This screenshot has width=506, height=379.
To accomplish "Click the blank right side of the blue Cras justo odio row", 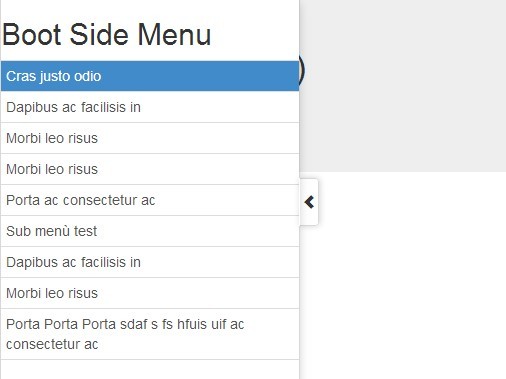I will (200, 76).
